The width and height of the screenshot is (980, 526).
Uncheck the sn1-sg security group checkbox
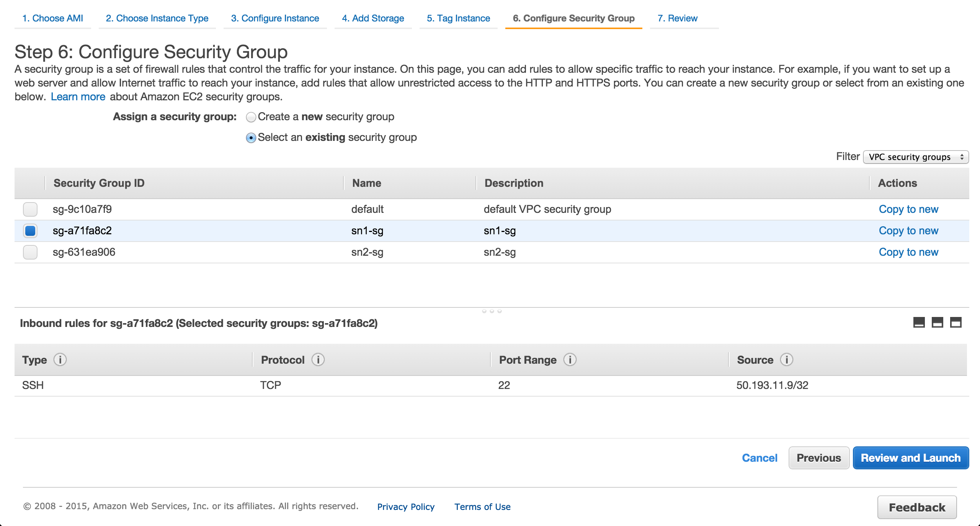pos(30,231)
